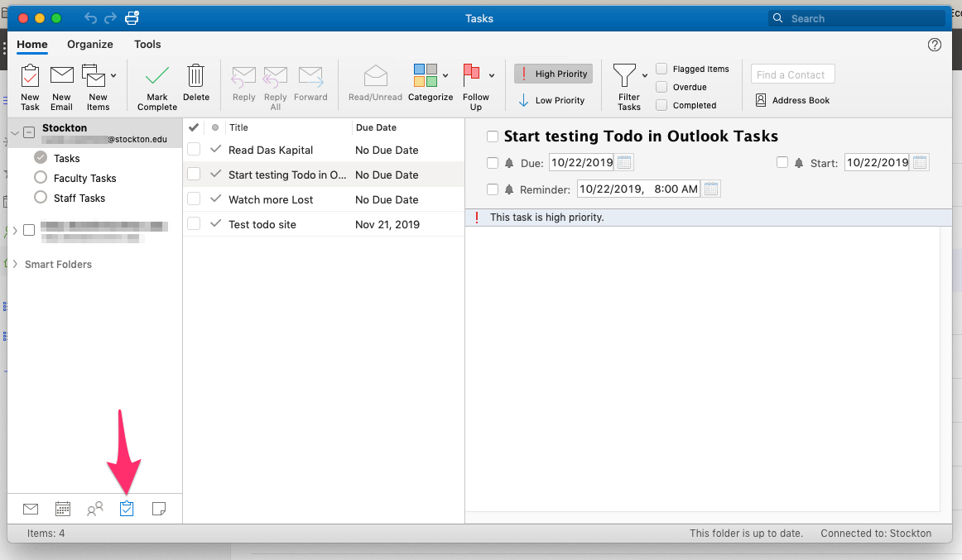The width and height of the screenshot is (962, 560).
Task: Switch to Tasks view icon
Action: (127, 509)
